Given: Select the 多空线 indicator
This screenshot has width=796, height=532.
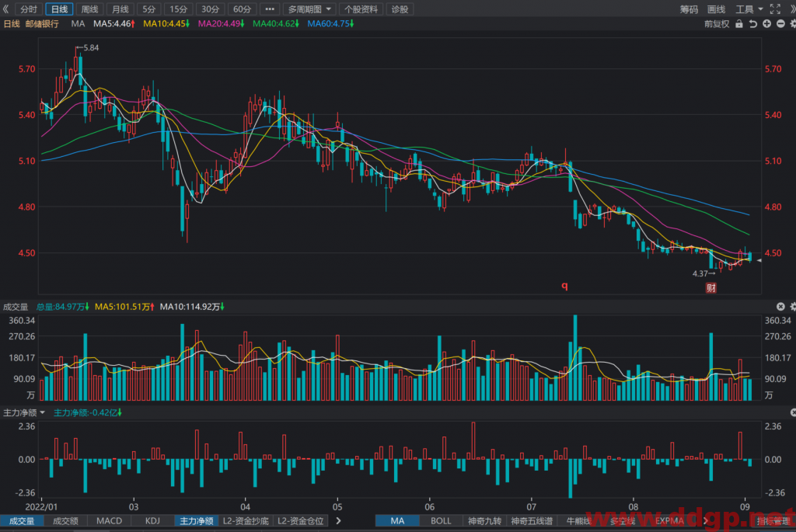Looking at the screenshot, I should [x=623, y=521].
